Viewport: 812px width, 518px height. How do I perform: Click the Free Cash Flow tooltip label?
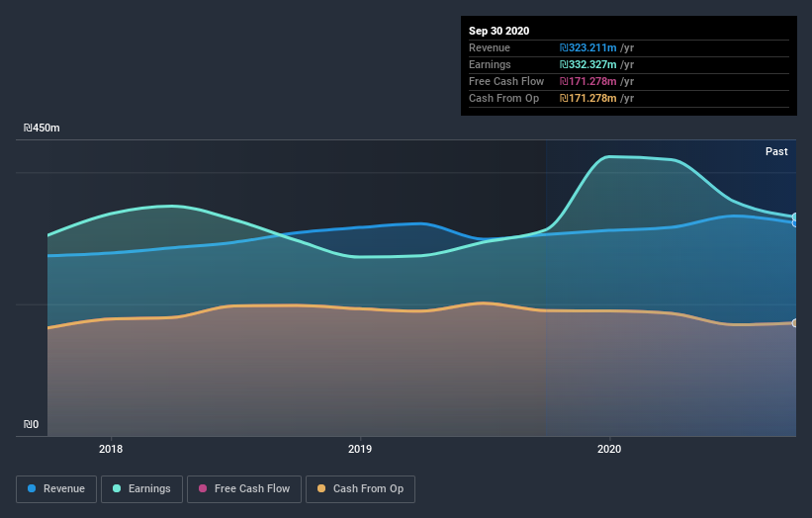506,81
